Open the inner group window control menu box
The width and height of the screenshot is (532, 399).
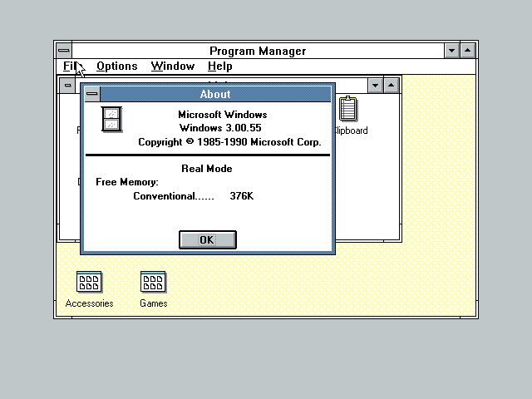67,85
